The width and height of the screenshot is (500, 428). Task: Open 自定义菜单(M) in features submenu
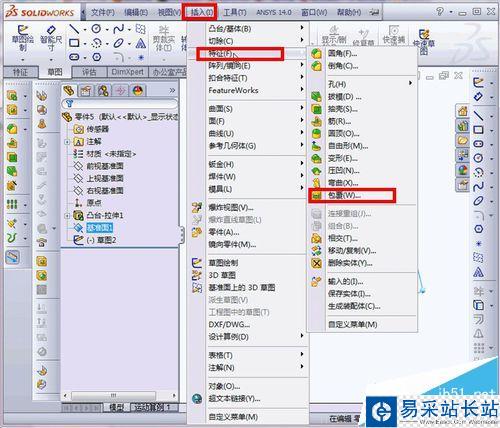coord(353,324)
